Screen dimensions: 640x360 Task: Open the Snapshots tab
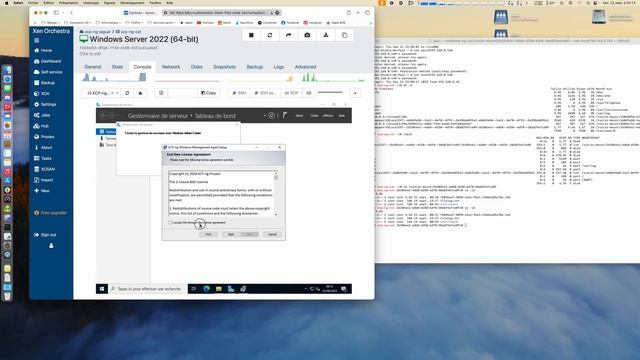pos(224,67)
